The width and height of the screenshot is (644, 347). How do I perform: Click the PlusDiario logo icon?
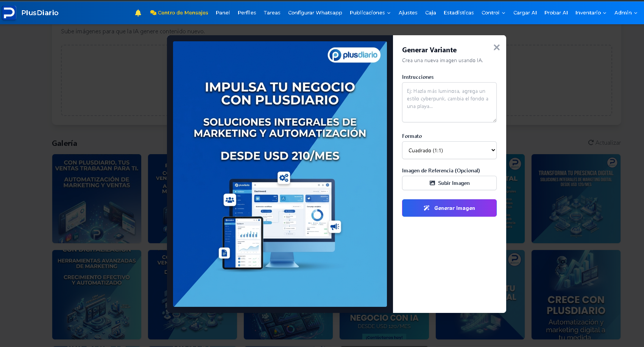(x=9, y=12)
